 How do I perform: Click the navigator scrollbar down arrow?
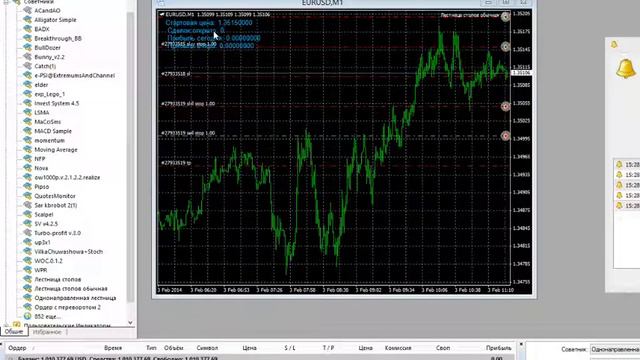[130, 322]
